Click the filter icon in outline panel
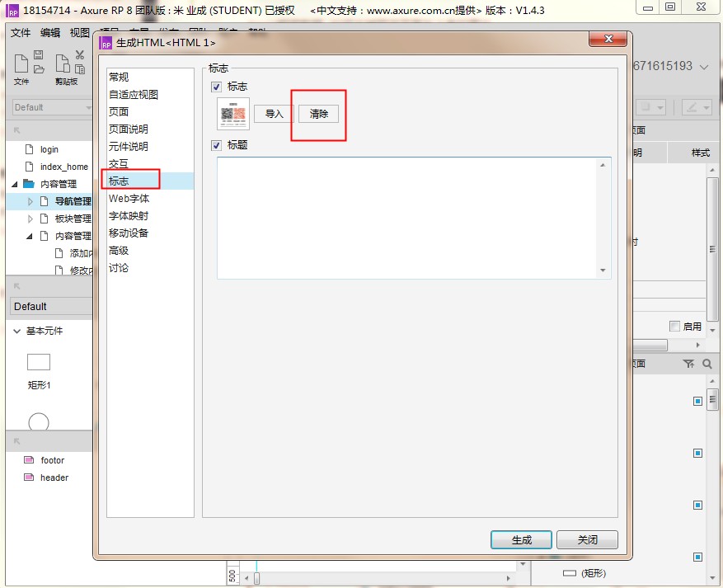723x588 pixels. pyautogui.click(x=688, y=364)
